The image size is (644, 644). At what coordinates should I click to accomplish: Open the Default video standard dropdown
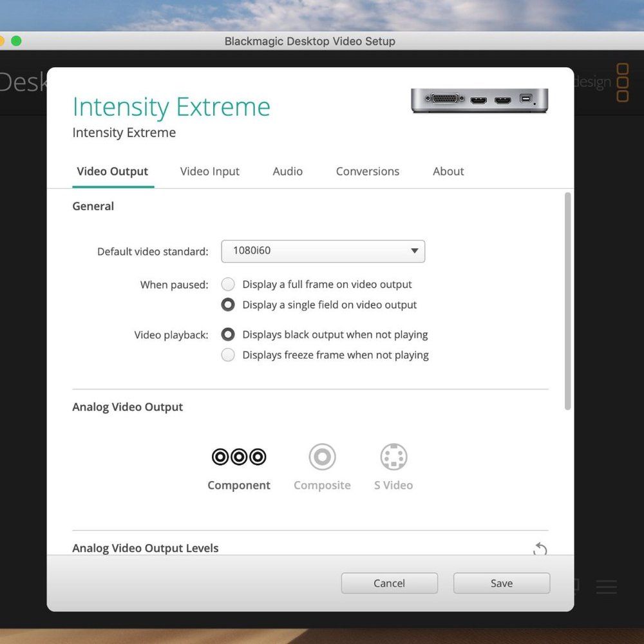323,251
